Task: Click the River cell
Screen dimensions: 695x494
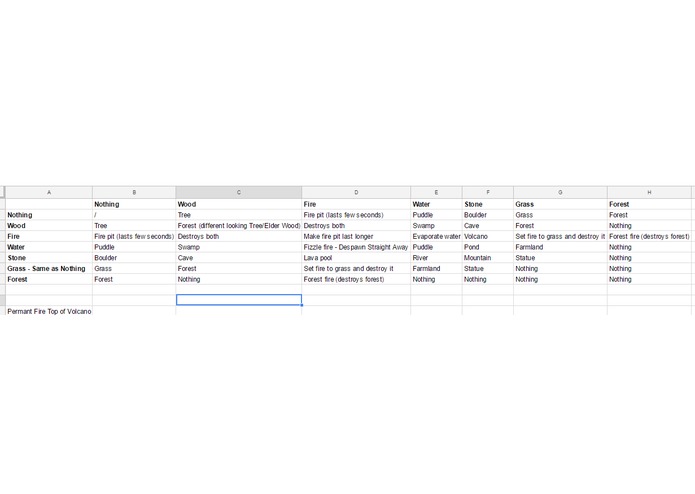Action: (437, 258)
